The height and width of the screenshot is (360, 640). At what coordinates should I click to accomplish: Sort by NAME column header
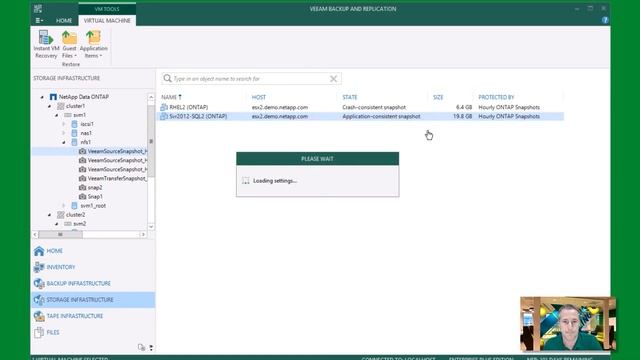pos(171,97)
